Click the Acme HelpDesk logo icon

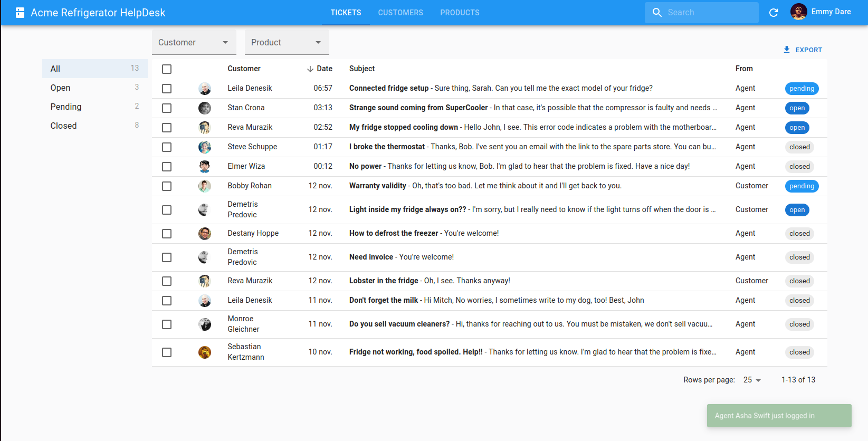(x=20, y=13)
